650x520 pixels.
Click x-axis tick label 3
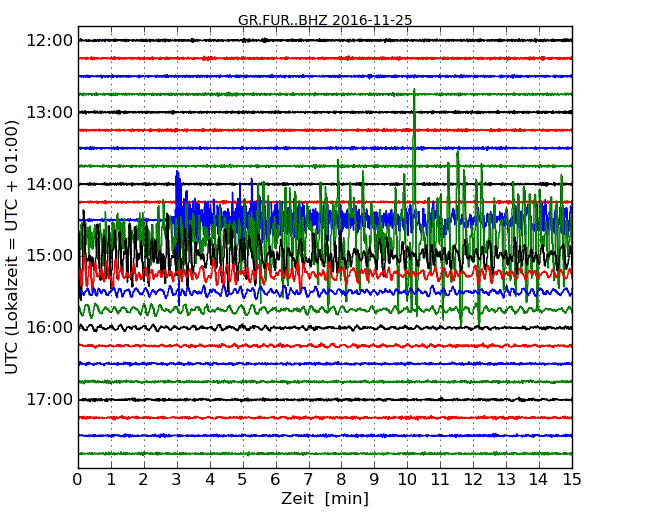(x=177, y=479)
